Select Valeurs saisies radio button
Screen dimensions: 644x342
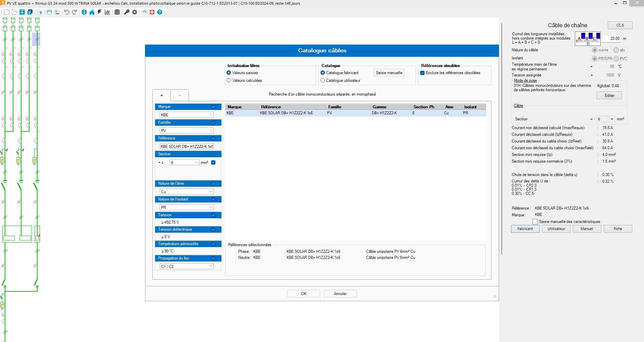229,73
